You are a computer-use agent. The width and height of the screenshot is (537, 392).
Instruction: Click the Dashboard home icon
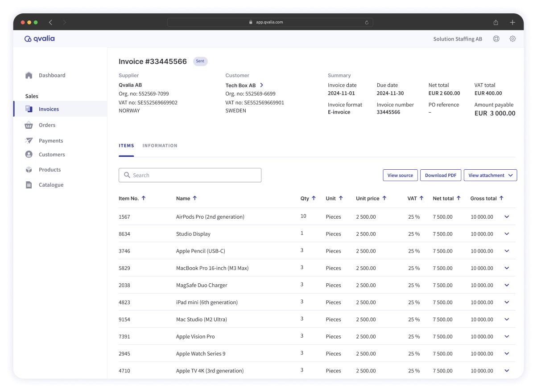(29, 75)
